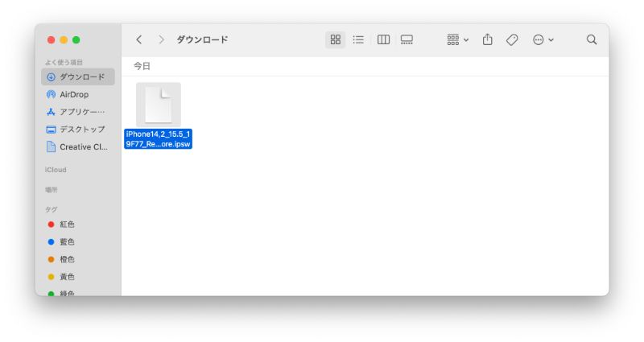Click the よく使う項目 section header
The image size is (644, 342).
[x=64, y=62]
